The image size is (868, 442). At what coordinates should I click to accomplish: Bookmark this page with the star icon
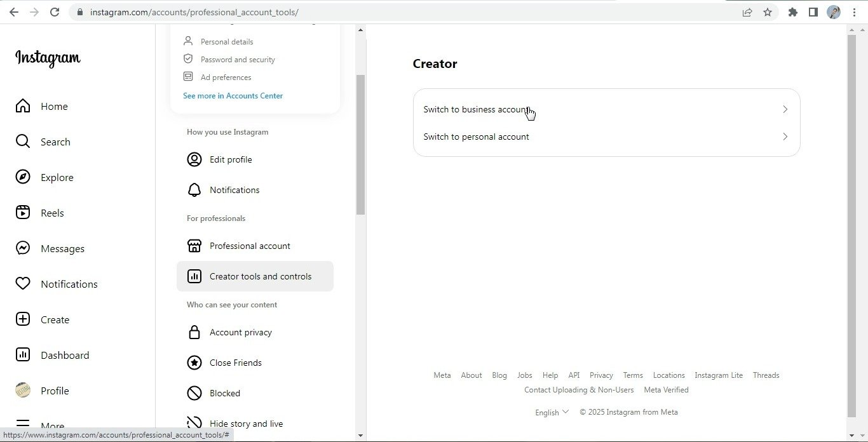(768, 12)
